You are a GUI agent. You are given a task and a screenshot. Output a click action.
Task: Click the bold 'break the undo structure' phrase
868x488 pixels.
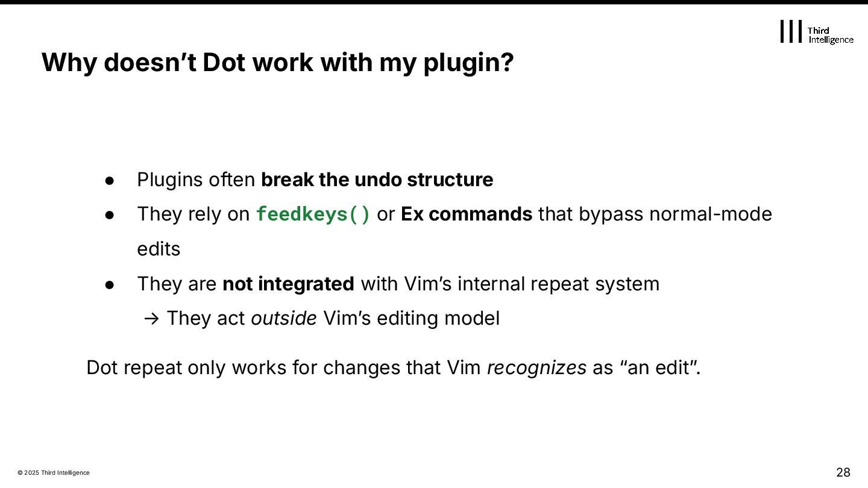pos(377,180)
